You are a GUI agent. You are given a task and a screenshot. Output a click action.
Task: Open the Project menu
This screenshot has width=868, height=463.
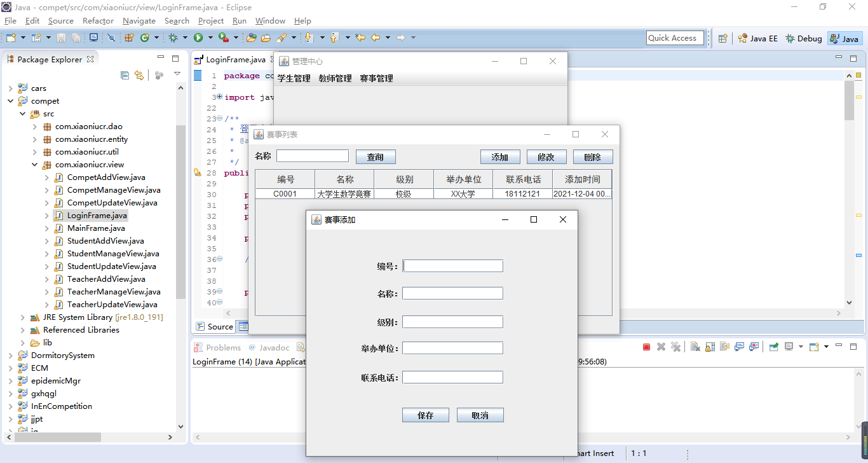click(x=211, y=21)
